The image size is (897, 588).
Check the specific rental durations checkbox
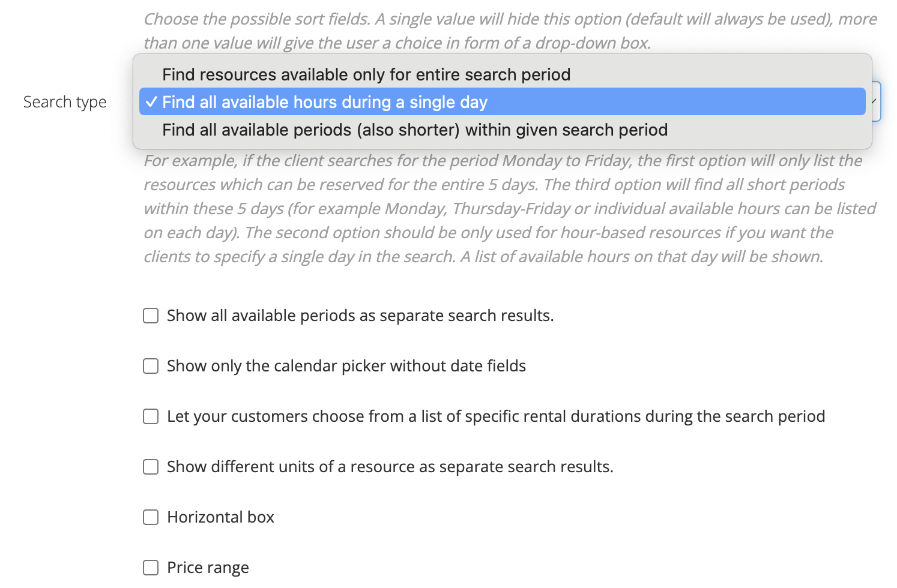(x=151, y=416)
